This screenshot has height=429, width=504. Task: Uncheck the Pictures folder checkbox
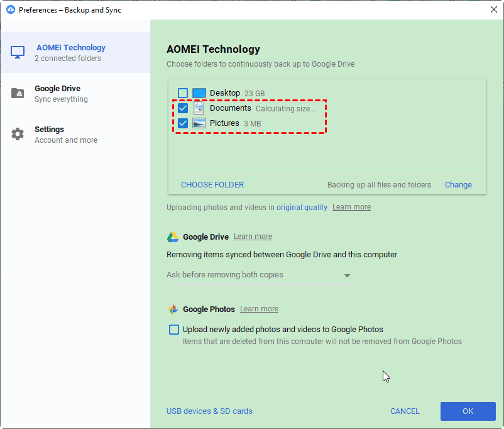183,123
